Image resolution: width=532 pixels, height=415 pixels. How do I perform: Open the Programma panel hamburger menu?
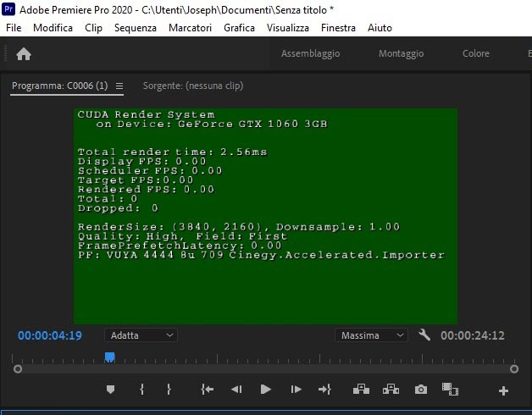click(119, 86)
